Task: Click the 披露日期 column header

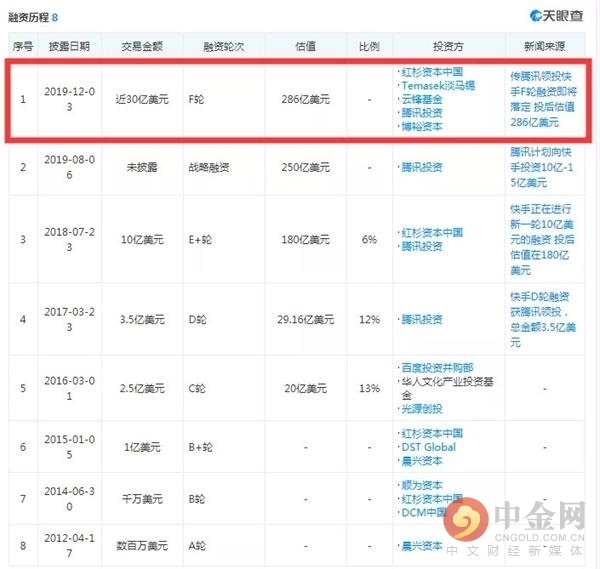Action: (x=69, y=46)
